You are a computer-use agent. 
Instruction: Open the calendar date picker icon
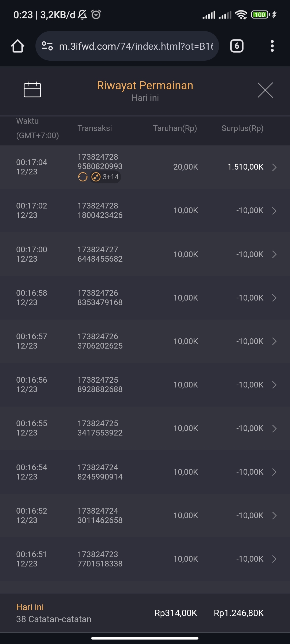tap(32, 90)
